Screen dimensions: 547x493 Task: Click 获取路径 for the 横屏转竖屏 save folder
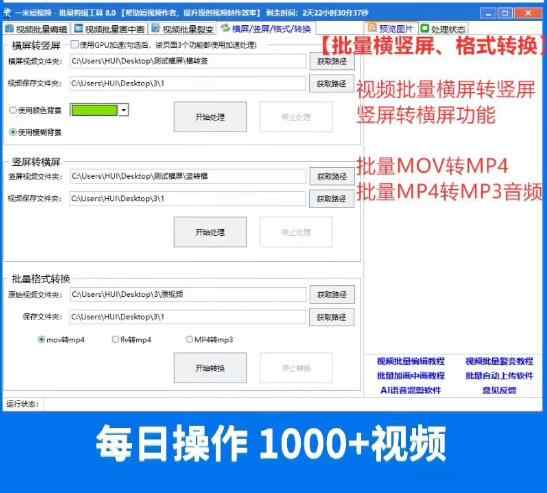tap(332, 84)
